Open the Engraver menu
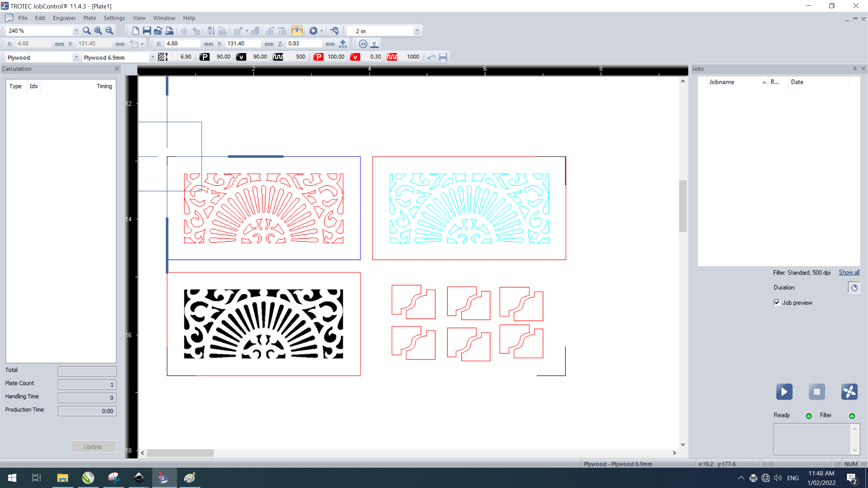The width and height of the screenshot is (868, 488). [64, 18]
